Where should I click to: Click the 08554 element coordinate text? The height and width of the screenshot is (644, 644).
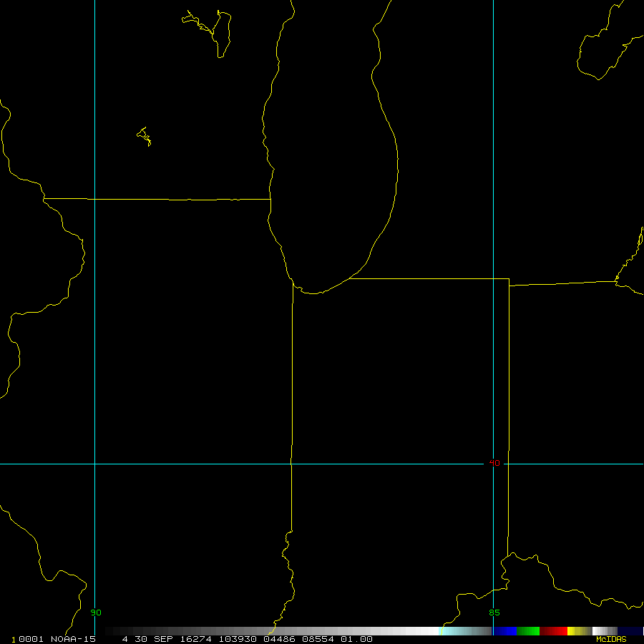(318, 640)
